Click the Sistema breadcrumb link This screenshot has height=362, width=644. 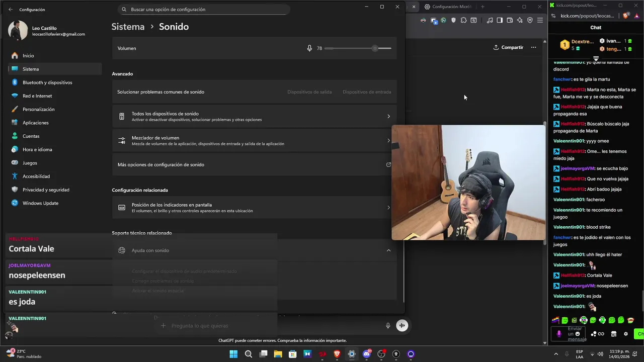point(128,27)
